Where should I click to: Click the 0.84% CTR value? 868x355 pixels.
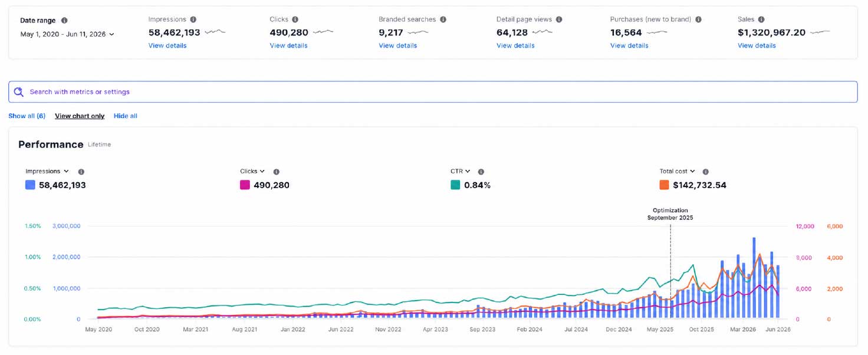click(477, 185)
